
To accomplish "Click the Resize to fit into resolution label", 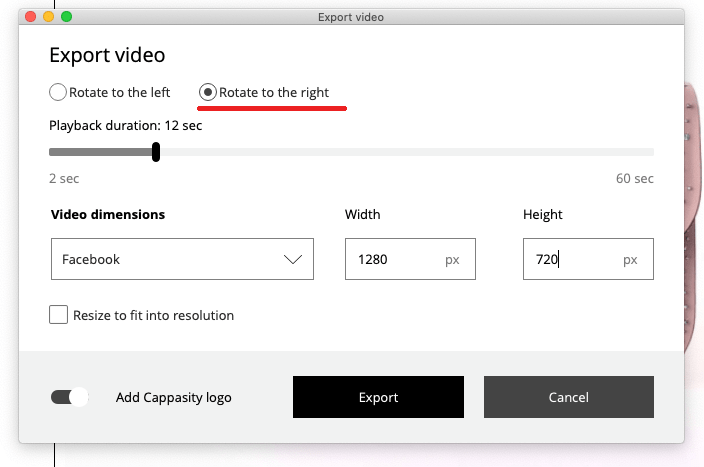I will click(x=154, y=315).
